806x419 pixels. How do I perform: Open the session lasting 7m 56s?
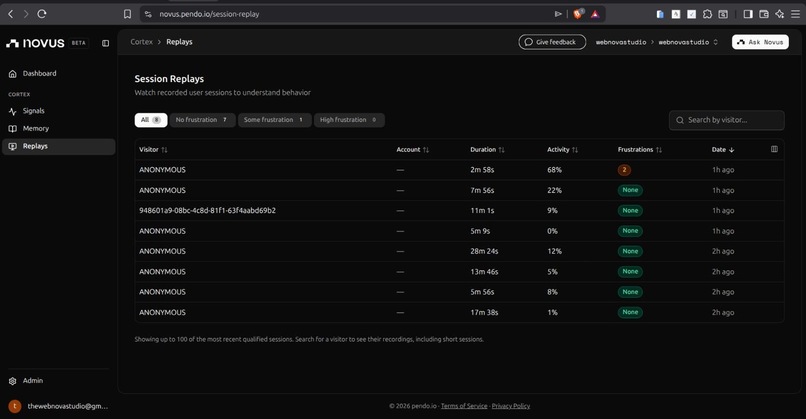459,190
